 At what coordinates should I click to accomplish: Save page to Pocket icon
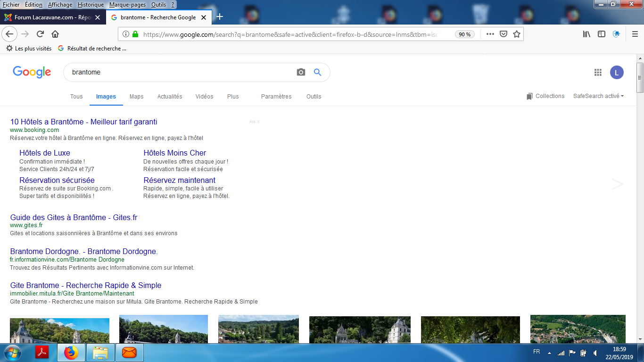pos(504,34)
